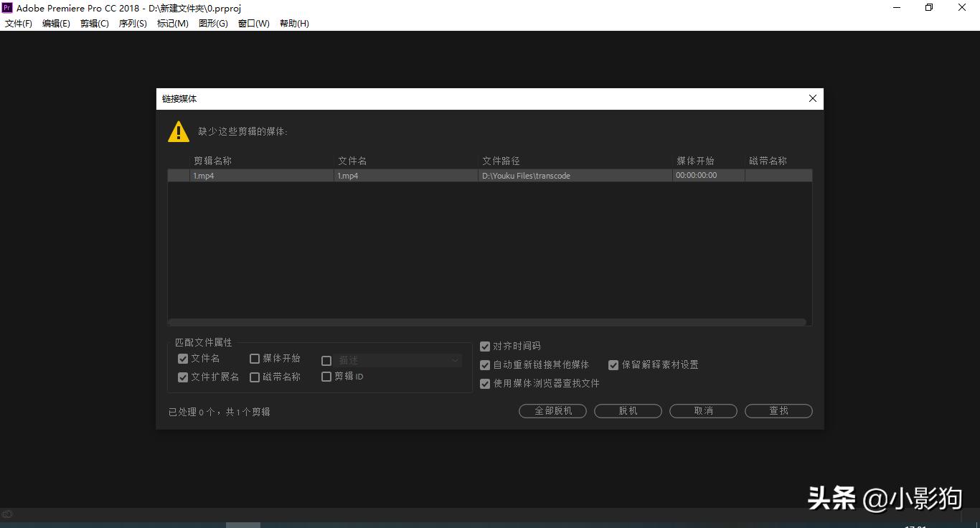
Task: Click the 取消 button
Action: coord(703,411)
